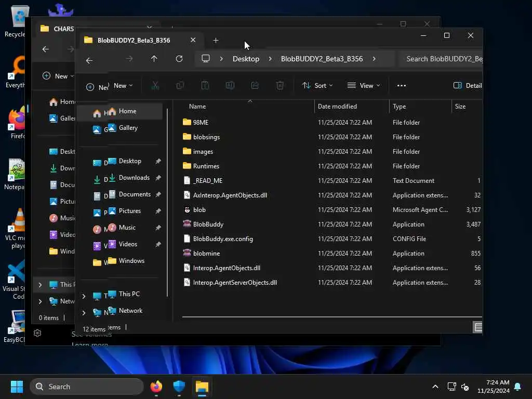
Task: Click the PC monitor icon in address bar
Action: [206, 59]
